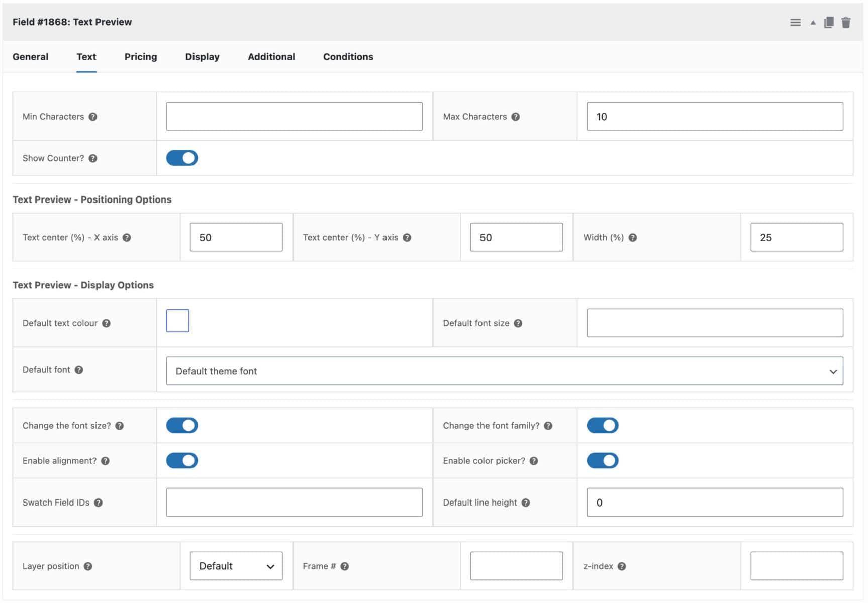Turn off Enable alignment switch
The height and width of the screenshot is (603, 868).
(182, 461)
